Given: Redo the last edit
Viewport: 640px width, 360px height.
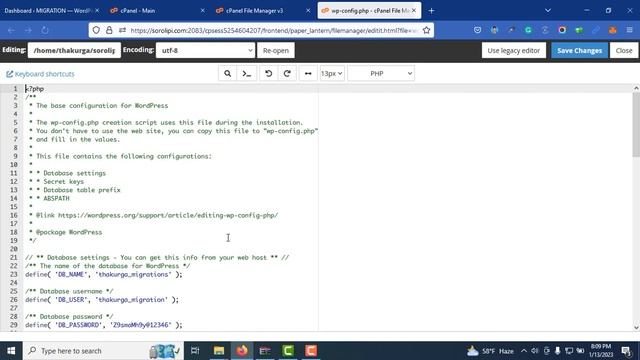Looking at the screenshot, I should tap(287, 73).
